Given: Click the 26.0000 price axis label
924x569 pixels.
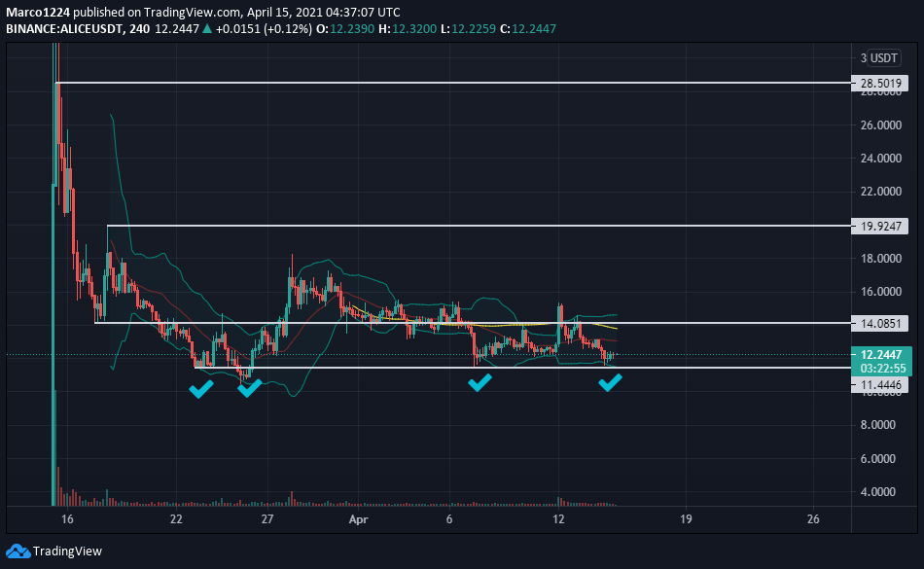Looking at the screenshot, I should tap(881, 124).
